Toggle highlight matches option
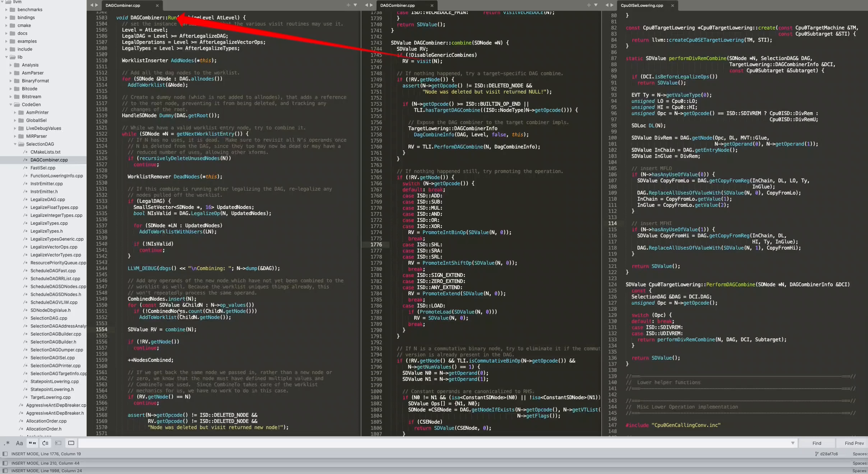 pos(71,443)
